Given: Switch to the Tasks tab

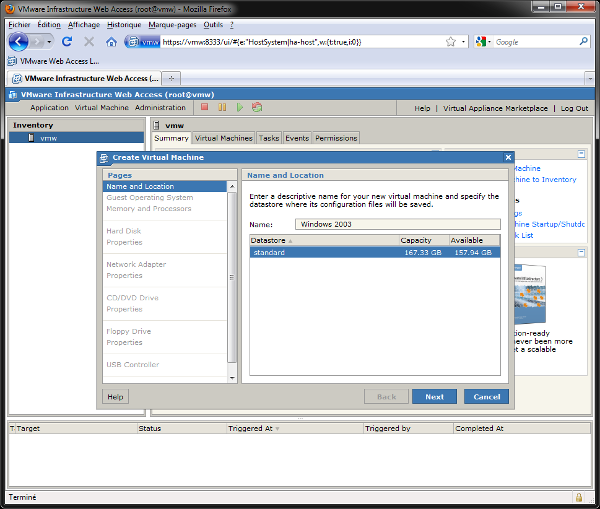Looking at the screenshot, I should tap(269, 138).
